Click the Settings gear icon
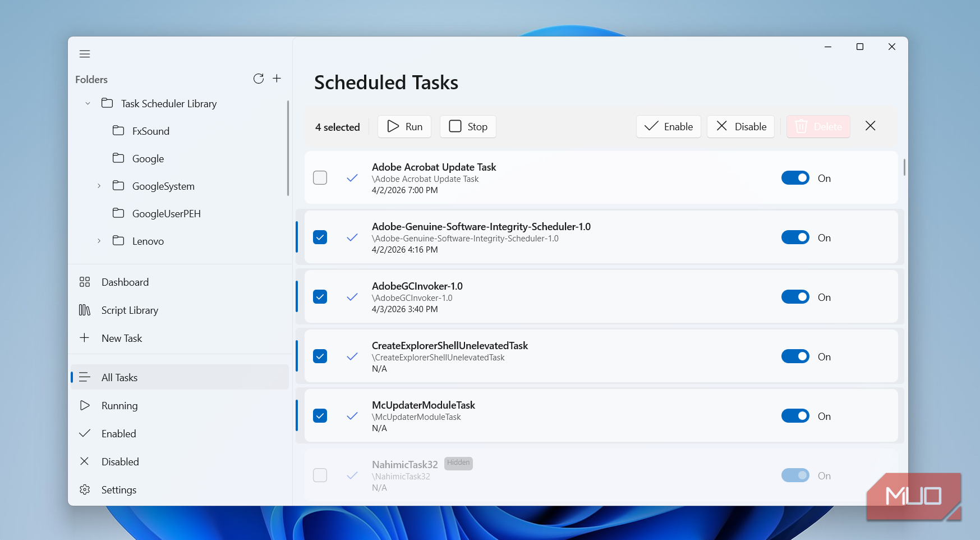 tap(85, 489)
